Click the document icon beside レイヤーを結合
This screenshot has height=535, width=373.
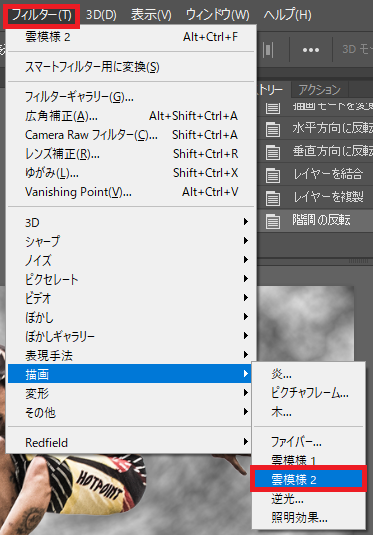click(x=273, y=175)
